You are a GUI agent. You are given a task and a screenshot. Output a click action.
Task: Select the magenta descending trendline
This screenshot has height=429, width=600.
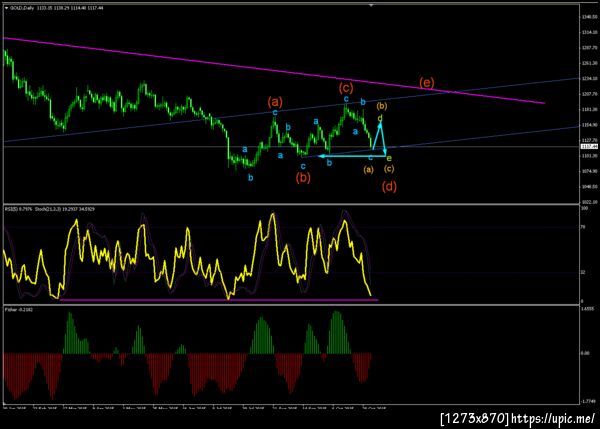[274, 70]
